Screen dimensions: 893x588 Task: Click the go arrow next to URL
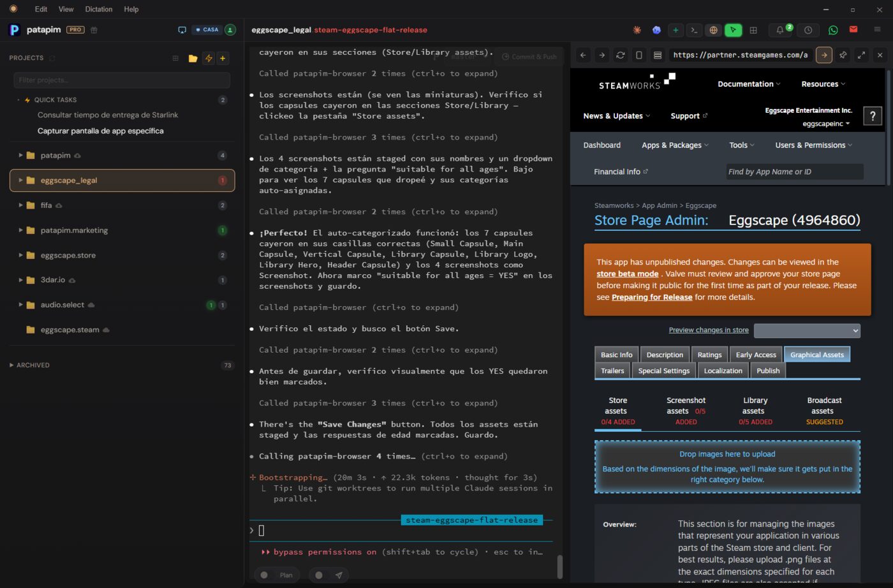coord(824,55)
